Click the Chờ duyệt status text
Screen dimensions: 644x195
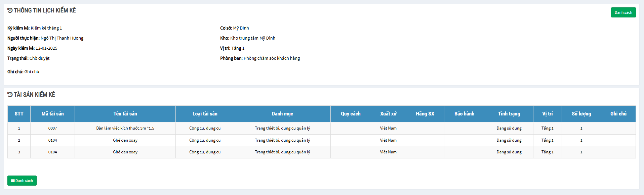pyautogui.click(x=39, y=58)
